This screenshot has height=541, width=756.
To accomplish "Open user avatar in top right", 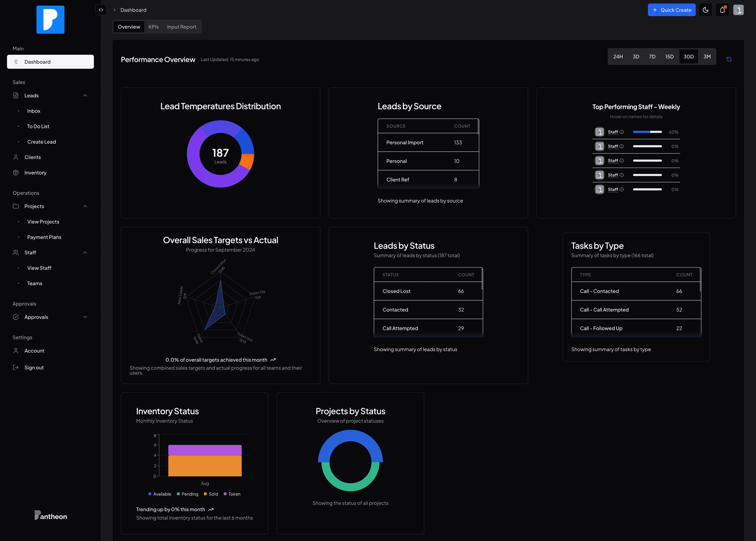I will pyautogui.click(x=738, y=10).
